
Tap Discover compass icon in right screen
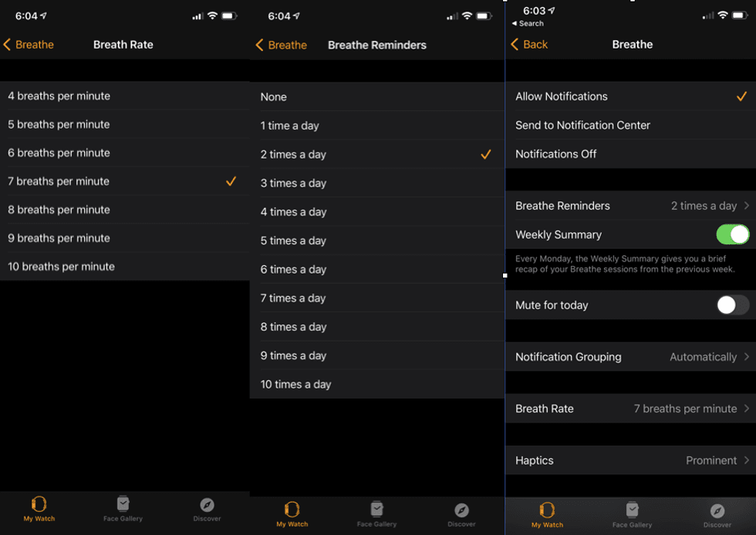[717, 511]
